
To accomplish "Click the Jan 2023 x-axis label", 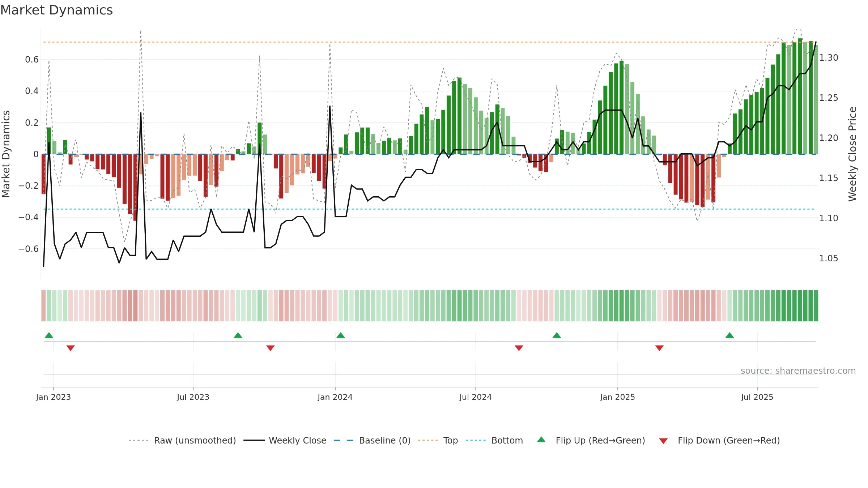I will (54, 397).
